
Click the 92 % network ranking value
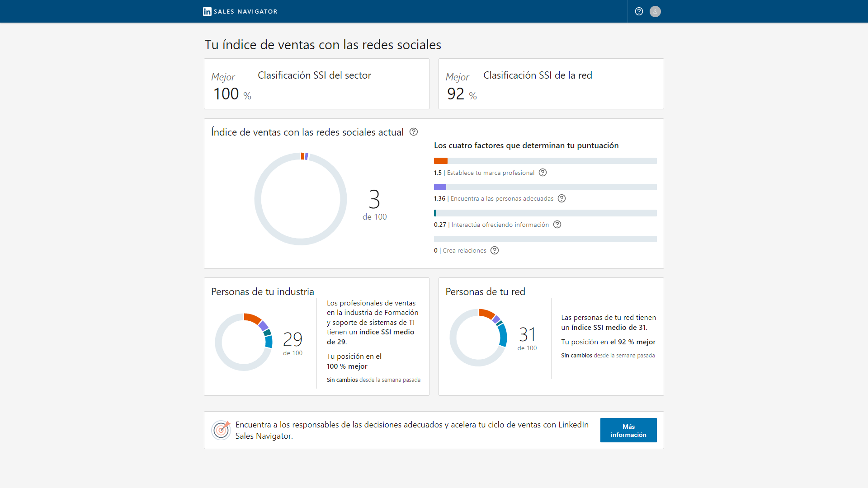click(x=462, y=94)
